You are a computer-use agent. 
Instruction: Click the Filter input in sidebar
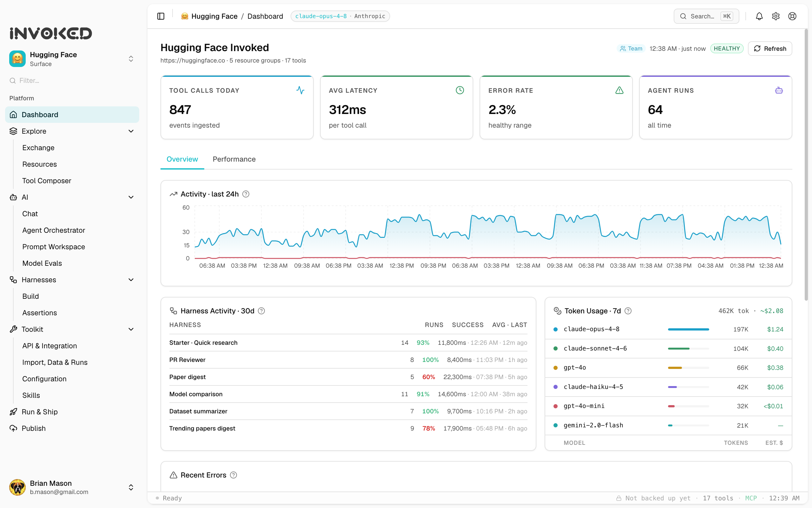[72, 81]
